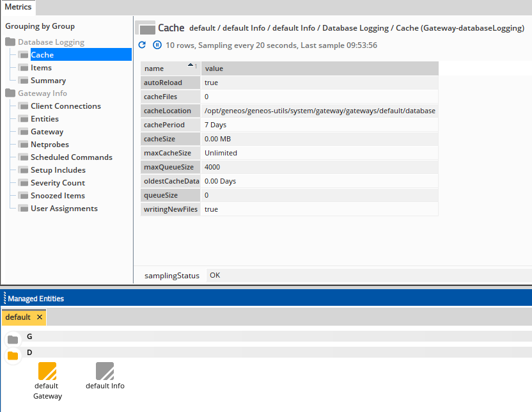Click the Grouping by Group label
532x412 pixels.
click(x=40, y=26)
